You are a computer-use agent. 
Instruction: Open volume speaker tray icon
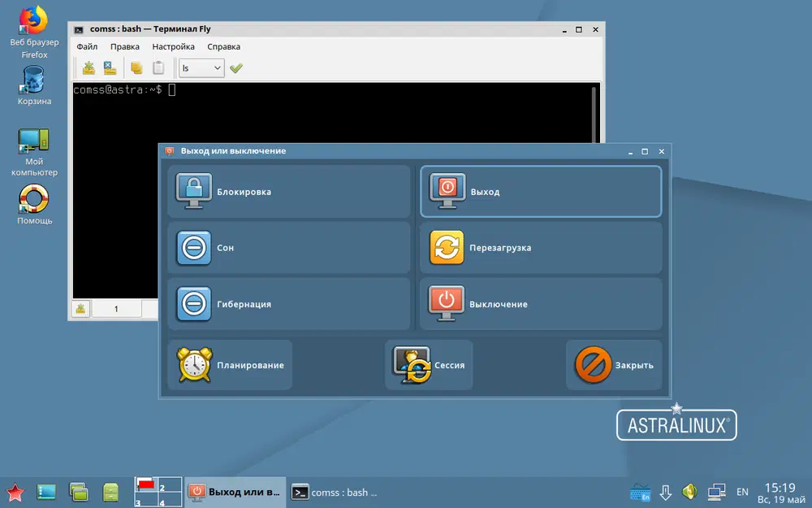pos(689,492)
